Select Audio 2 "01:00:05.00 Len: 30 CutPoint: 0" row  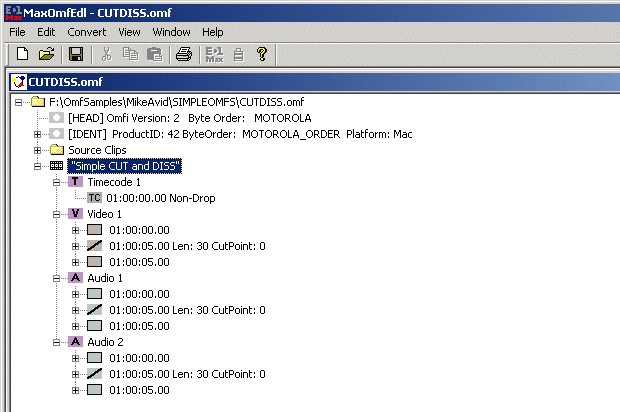[x=187, y=374]
